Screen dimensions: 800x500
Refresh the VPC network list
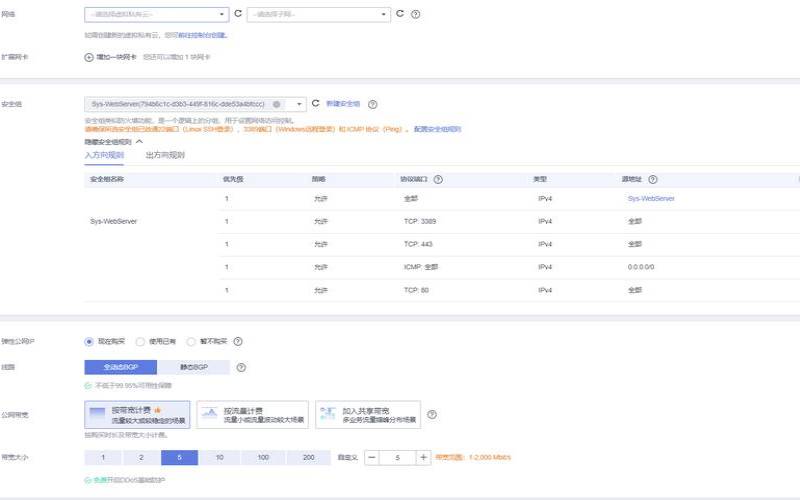[x=238, y=14]
